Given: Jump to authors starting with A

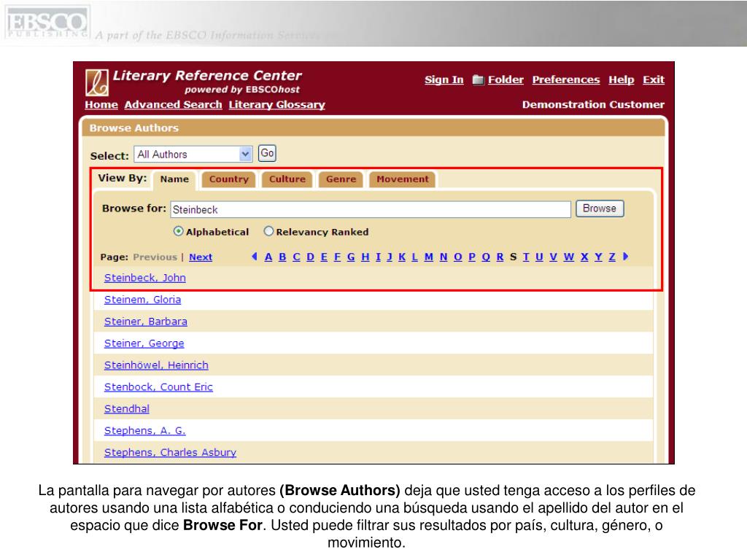Looking at the screenshot, I should pos(268,257).
